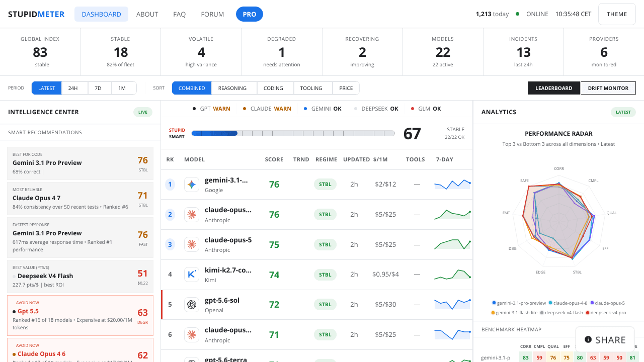
Task: Open Best for Code Gemini recommendation card
Action: 80,163
